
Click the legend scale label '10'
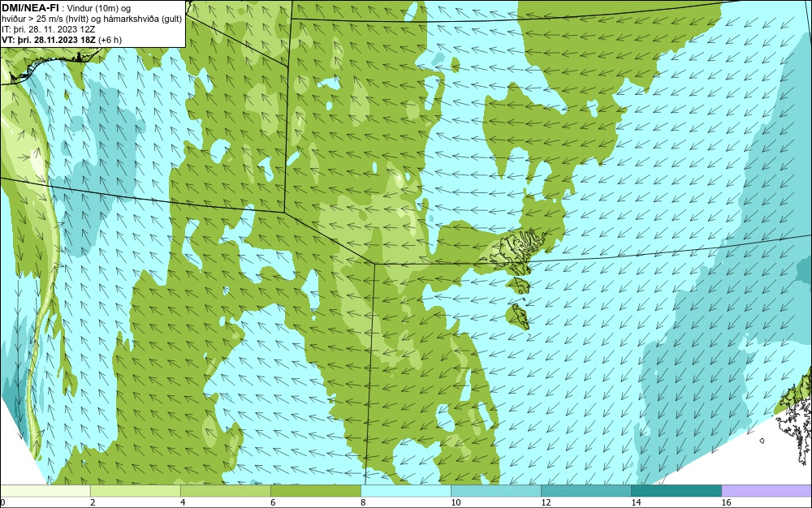(x=456, y=503)
